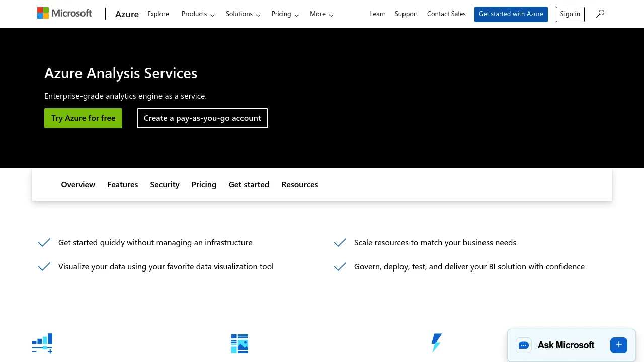Screen dimensions: 644x362
Task: Expand the Solutions dropdown menu
Action: point(243,14)
